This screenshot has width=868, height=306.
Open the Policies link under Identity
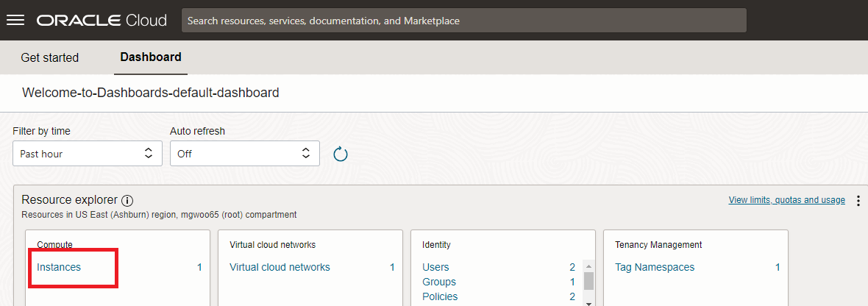[440, 296]
